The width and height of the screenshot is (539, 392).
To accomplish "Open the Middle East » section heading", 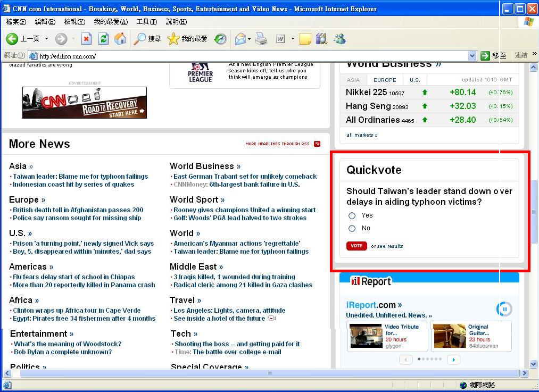I will click(x=196, y=266).
